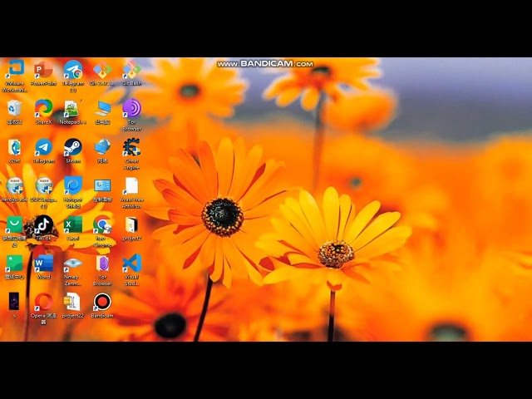Open the green shopping bag app shortcut
Screen dimensions: 532x399
pos(14,231)
